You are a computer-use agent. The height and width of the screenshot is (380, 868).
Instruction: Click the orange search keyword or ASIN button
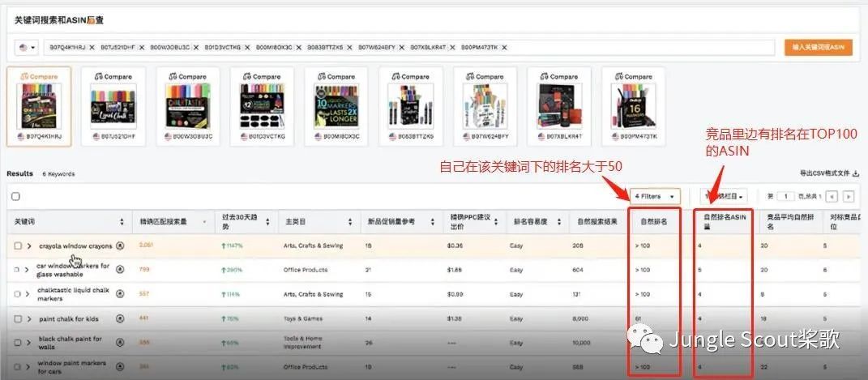819,48
